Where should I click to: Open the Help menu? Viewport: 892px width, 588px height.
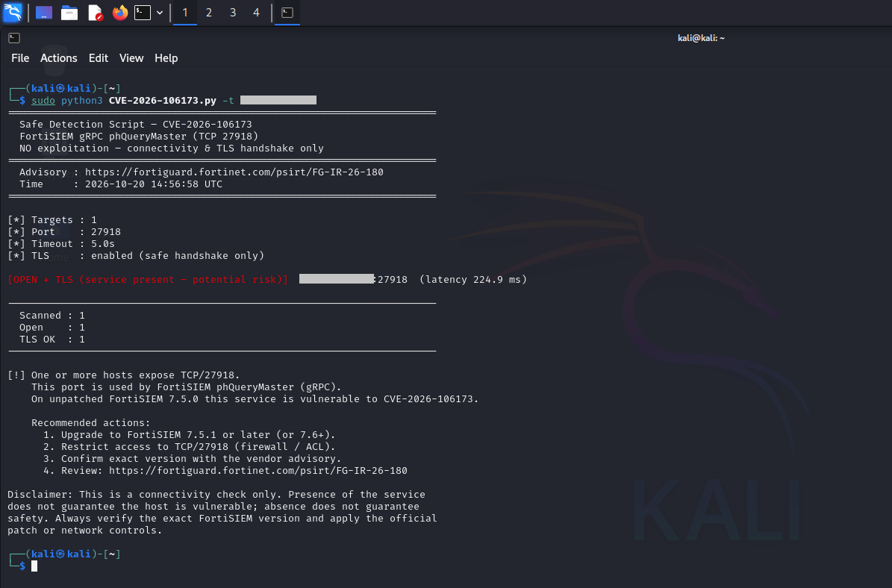point(166,58)
